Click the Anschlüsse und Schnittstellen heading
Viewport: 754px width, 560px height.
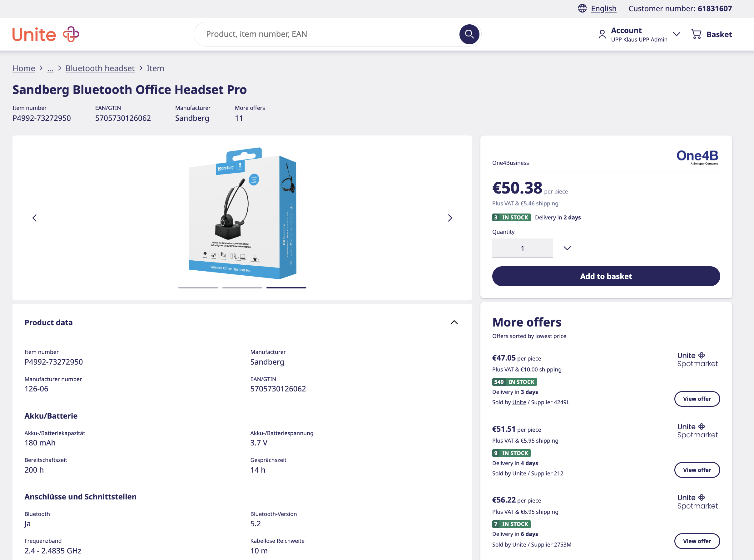tap(80, 497)
